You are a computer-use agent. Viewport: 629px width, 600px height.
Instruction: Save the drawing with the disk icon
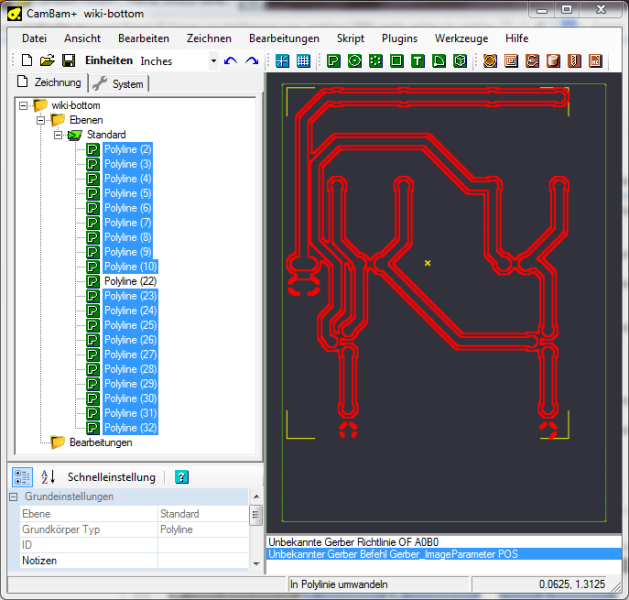68,61
